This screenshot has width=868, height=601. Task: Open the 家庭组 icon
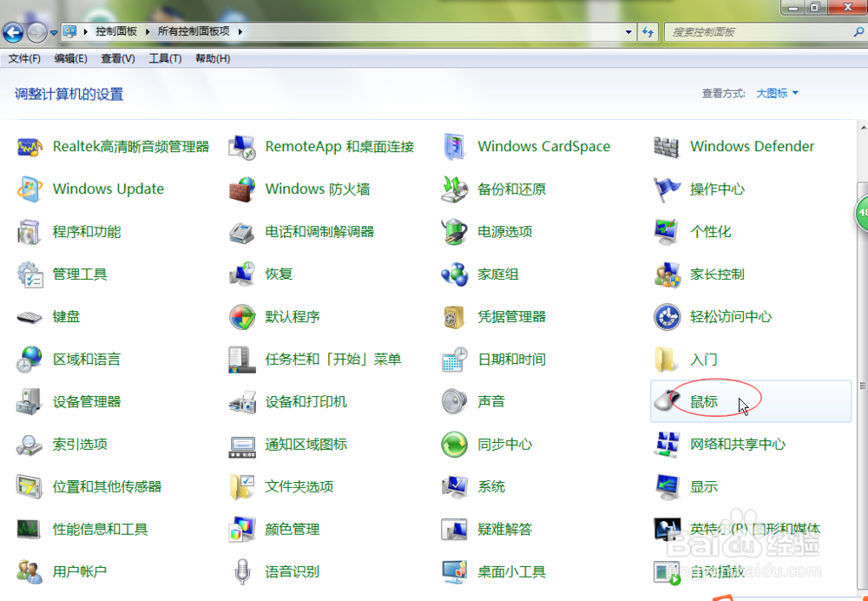point(455,274)
